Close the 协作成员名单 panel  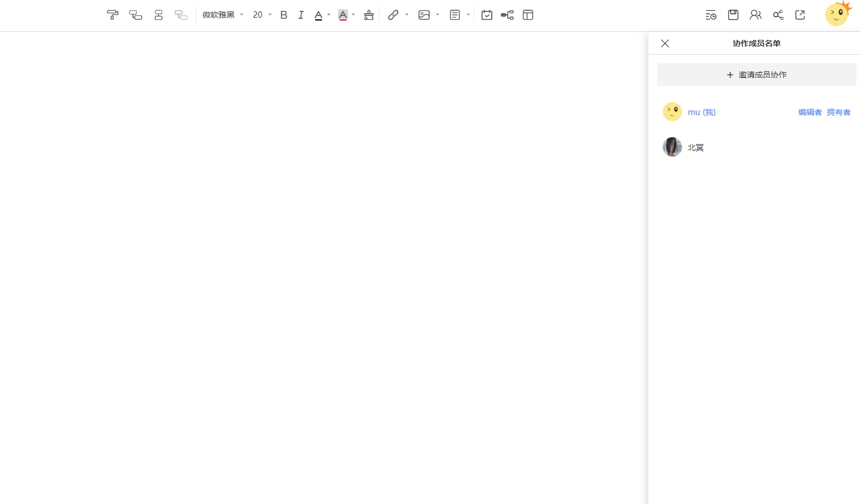665,43
